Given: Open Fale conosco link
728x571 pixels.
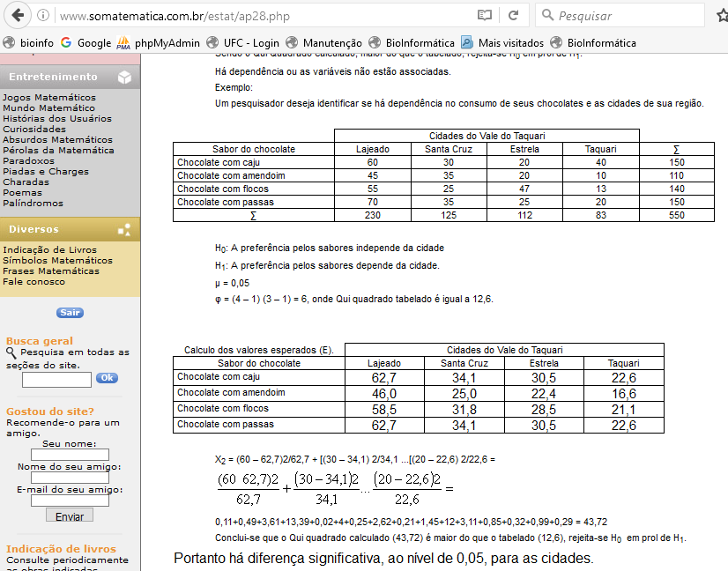Looking at the screenshot, I should [x=33, y=282].
